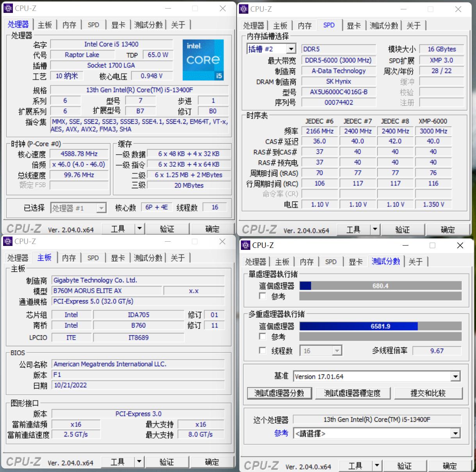The image size is (476, 472).
Task: Click the CPU-Z icon in the processor window titlebar
Action: coord(8,8)
